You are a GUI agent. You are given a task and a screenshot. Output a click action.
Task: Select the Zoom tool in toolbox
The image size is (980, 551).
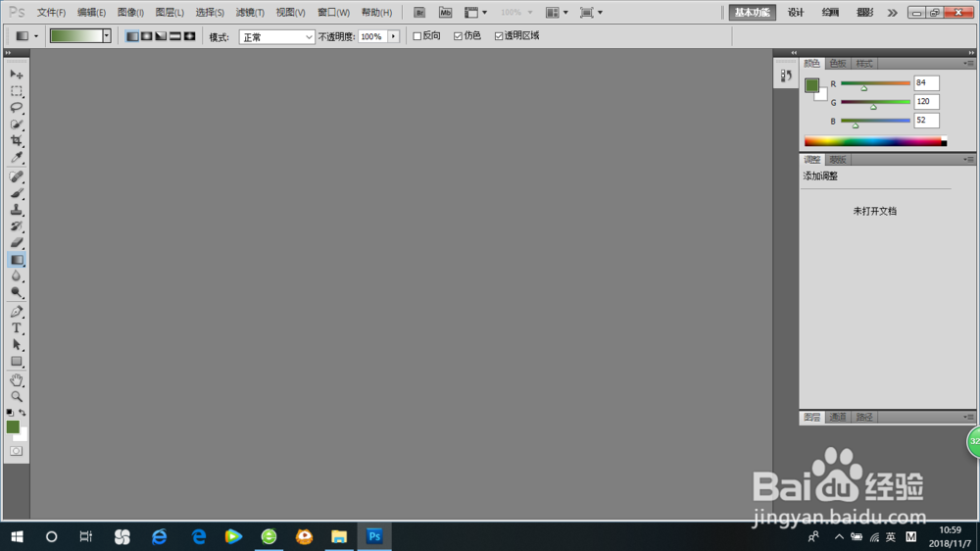[x=17, y=396]
